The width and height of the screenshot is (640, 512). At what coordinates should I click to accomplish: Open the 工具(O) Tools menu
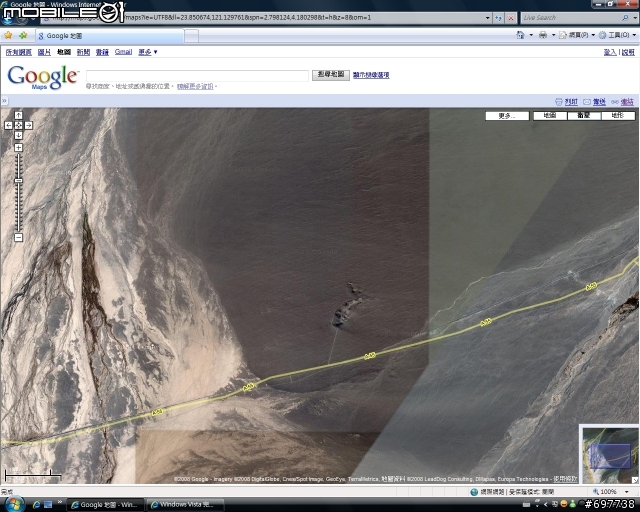[617, 35]
